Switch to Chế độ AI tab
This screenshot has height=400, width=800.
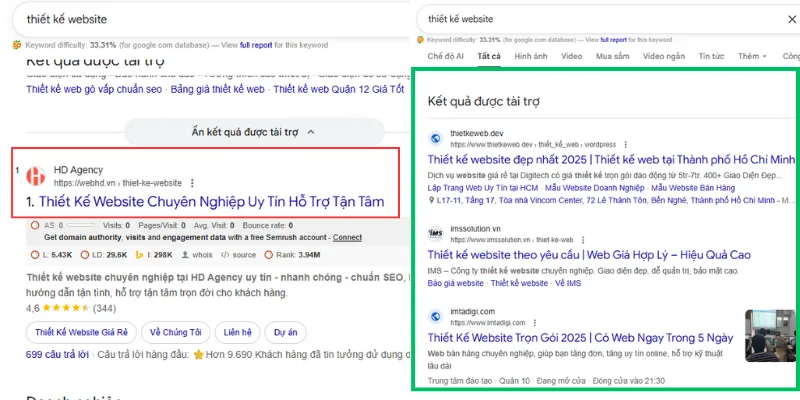[445, 56]
